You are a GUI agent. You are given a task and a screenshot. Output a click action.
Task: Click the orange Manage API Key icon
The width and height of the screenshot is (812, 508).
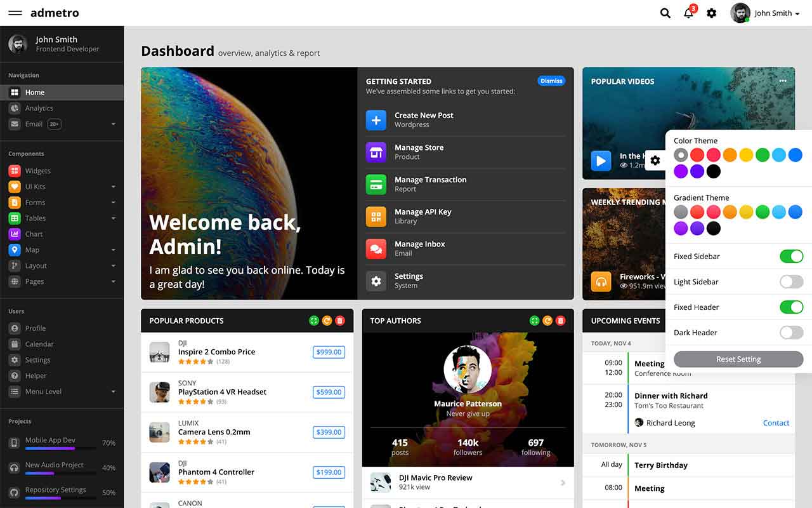376,217
